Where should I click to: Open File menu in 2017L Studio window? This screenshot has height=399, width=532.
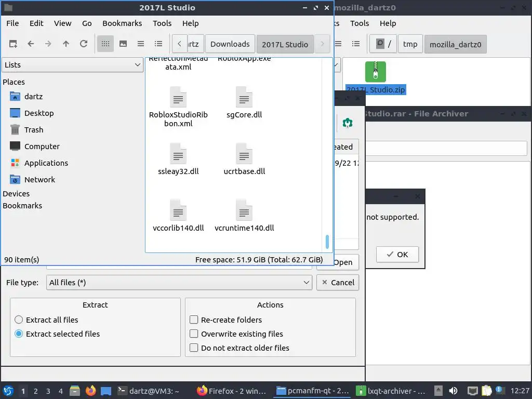pyautogui.click(x=12, y=23)
